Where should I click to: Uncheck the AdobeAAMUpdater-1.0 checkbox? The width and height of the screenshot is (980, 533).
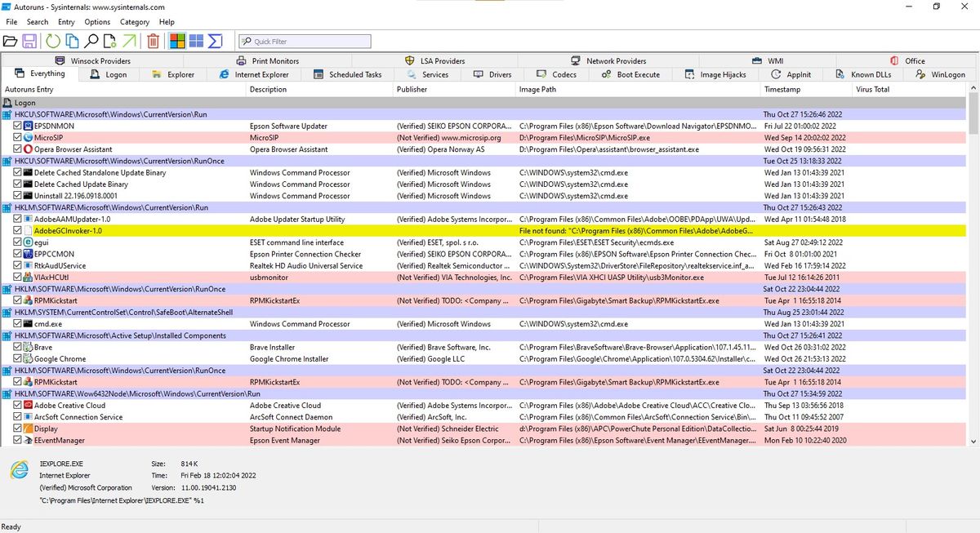[18, 220]
